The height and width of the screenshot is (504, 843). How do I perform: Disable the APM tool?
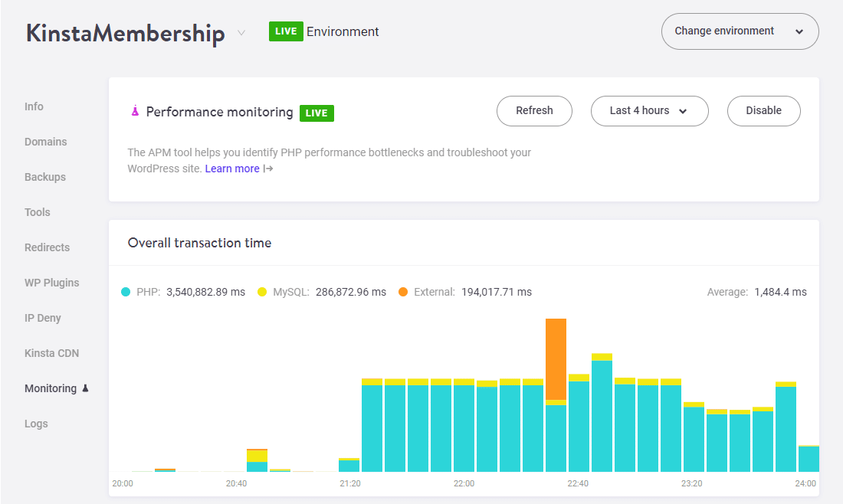tap(763, 111)
